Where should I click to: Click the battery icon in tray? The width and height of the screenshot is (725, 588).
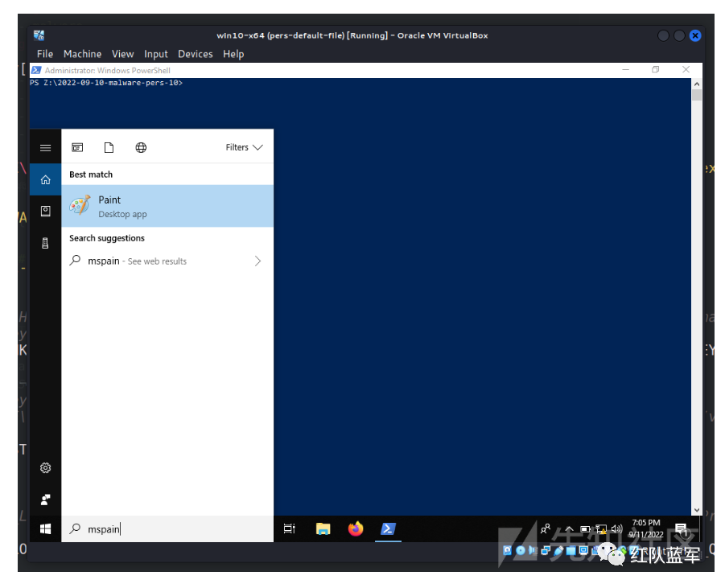tap(585, 528)
